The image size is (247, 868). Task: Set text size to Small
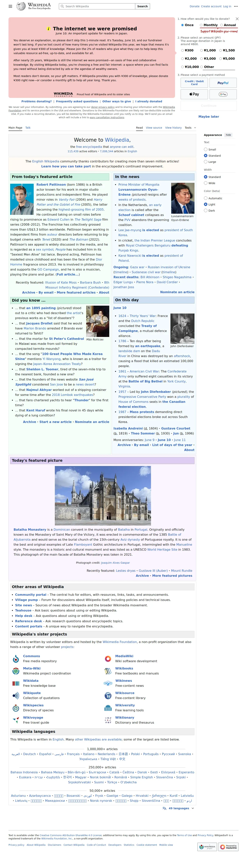pos(205,150)
